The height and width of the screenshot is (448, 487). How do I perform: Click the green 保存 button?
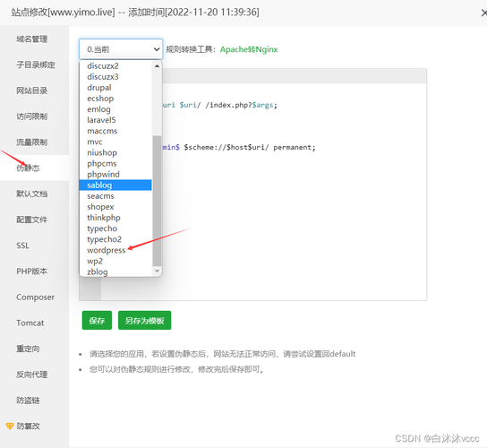pyautogui.click(x=97, y=320)
